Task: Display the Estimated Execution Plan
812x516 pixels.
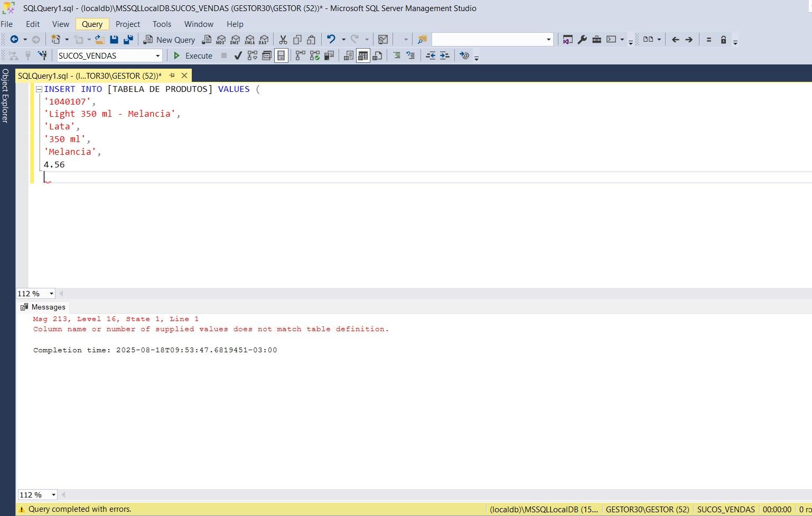Action: (253, 55)
